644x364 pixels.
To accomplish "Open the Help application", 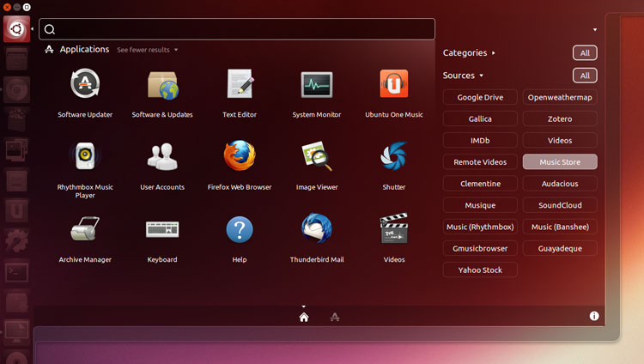I will [x=240, y=229].
